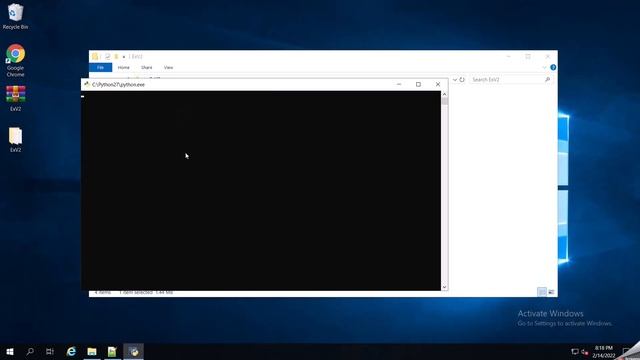Open the Recycle Bin desktop icon
This screenshot has width=640, height=360.
coord(16,16)
